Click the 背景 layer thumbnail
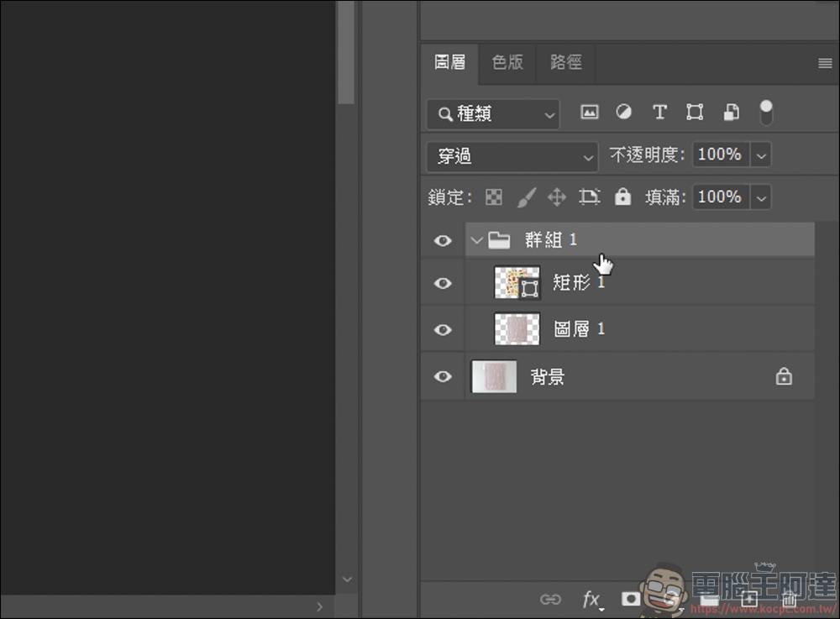This screenshot has height=619, width=840. pos(493,377)
